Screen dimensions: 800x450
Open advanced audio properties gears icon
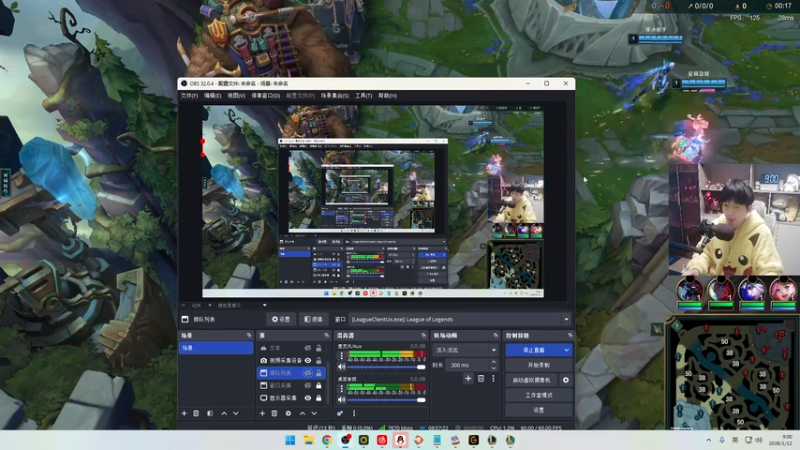(340, 413)
